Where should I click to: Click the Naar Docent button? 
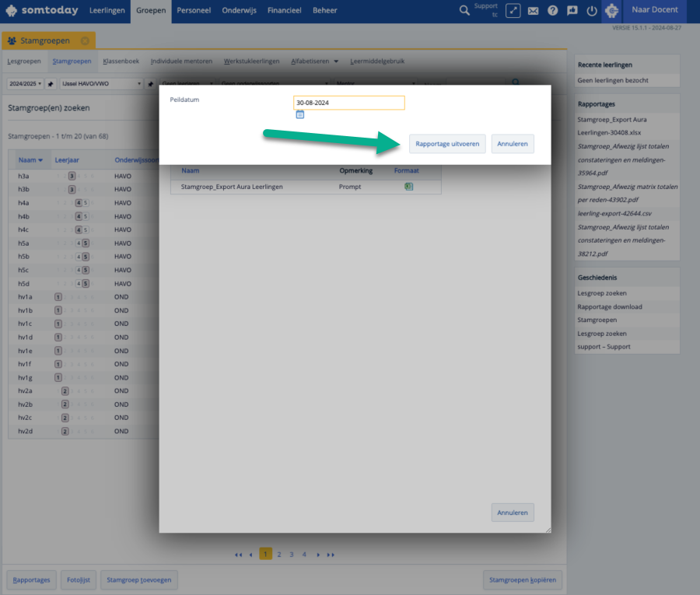(x=655, y=11)
